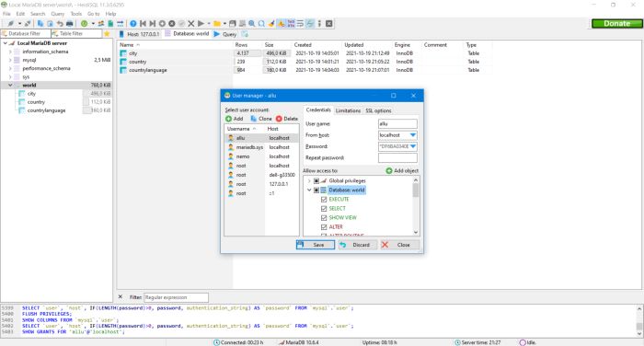Screen dimensions: 644x346
Task: Collapse the Local MariaDB server node
Action: pyautogui.click(x=5, y=43)
